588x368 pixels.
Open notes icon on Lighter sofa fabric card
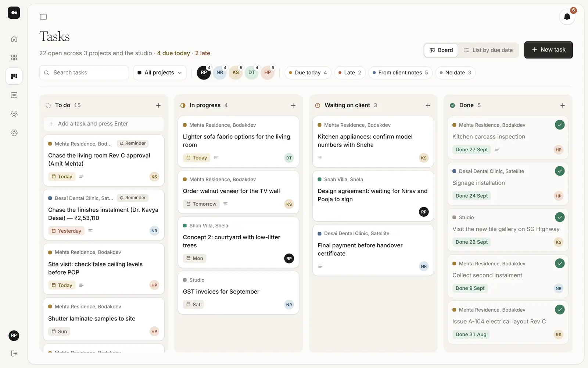click(216, 158)
